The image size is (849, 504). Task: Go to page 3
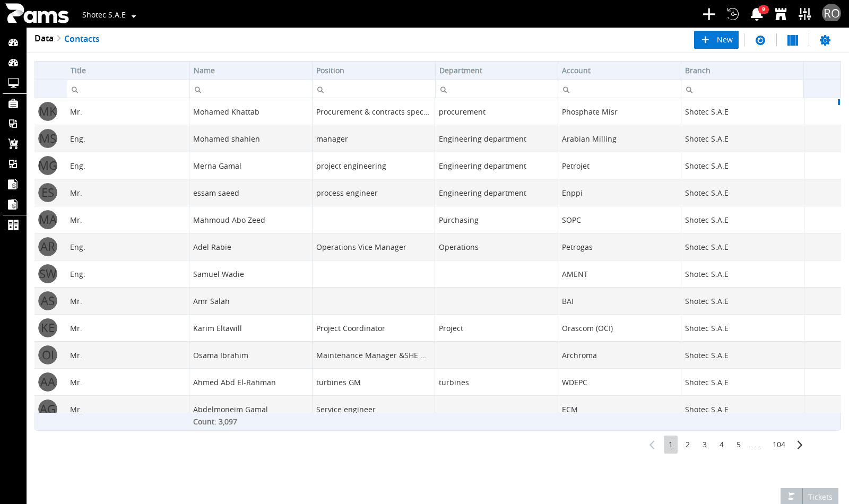[705, 445]
